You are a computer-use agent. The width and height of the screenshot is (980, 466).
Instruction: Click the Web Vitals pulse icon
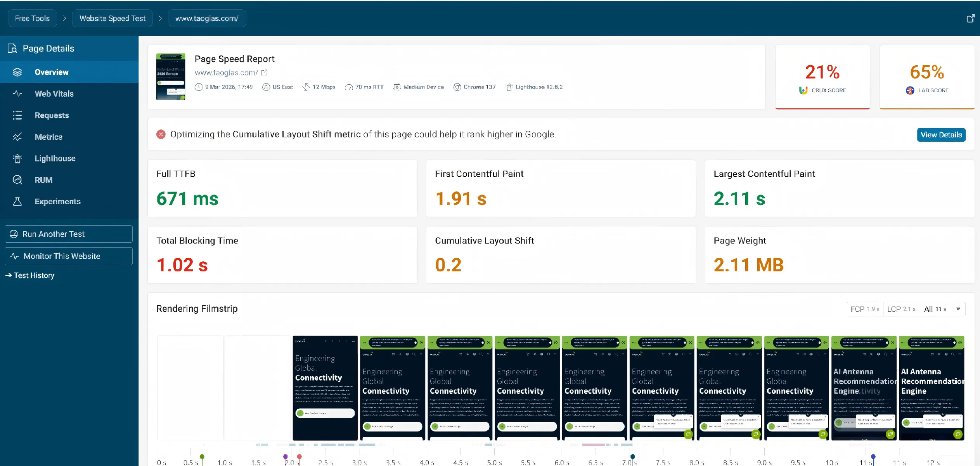tap(17, 94)
